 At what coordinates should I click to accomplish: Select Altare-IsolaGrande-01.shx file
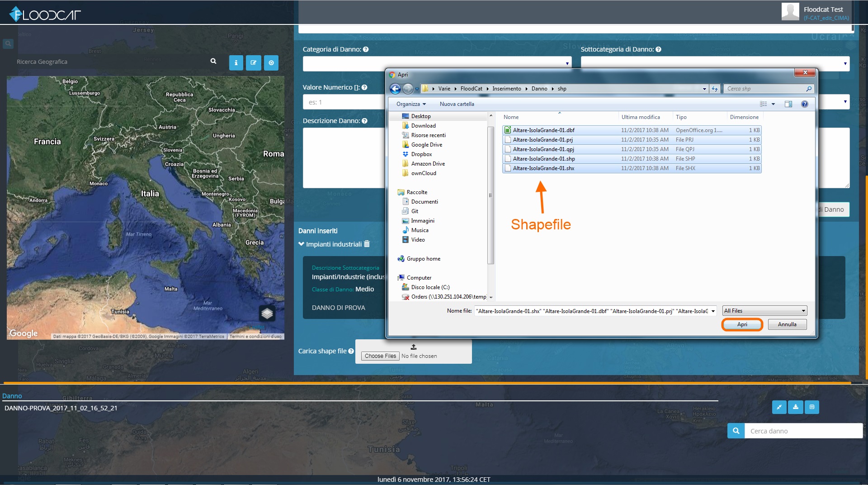[632, 168]
